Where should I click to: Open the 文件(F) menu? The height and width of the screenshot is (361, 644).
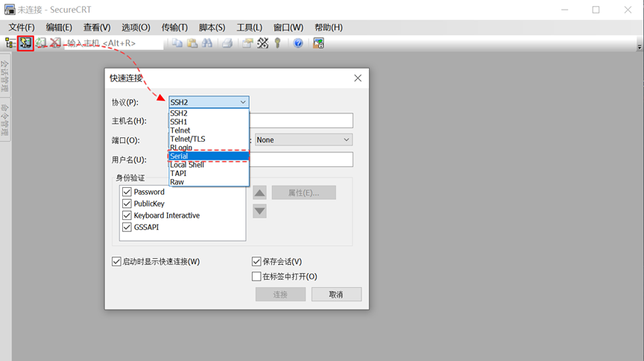pos(22,28)
